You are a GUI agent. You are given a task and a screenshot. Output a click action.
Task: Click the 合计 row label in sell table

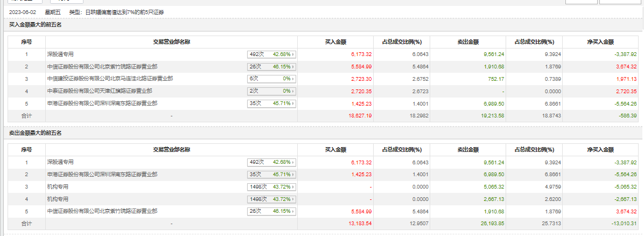pyautogui.click(x=26, y=223)
